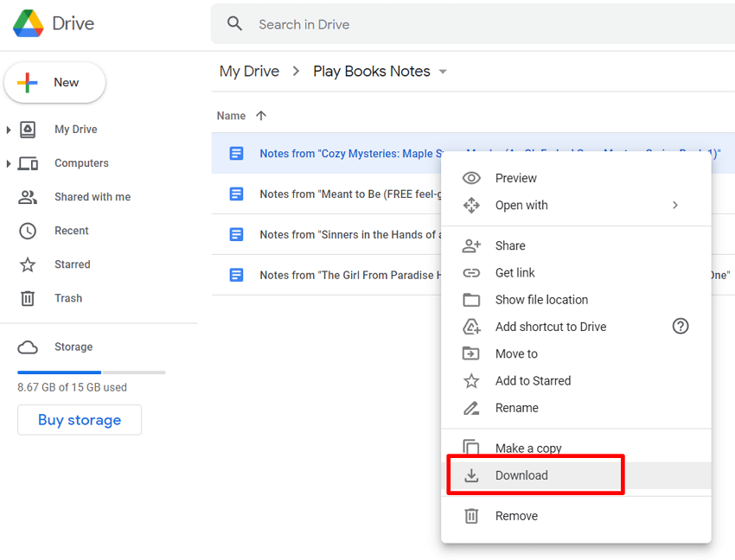
Task: Choose Rename from the context menu
Action: pos(576,408)
